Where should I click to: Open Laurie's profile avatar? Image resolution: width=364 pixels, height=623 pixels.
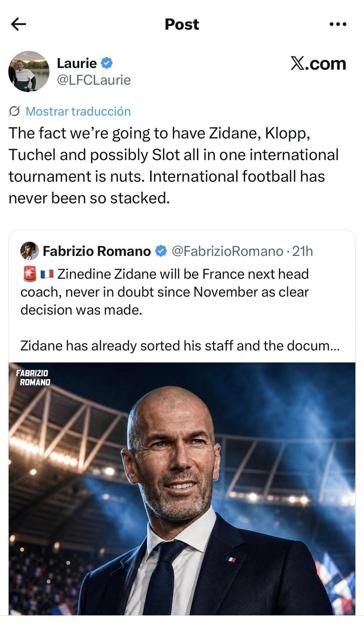29,72
